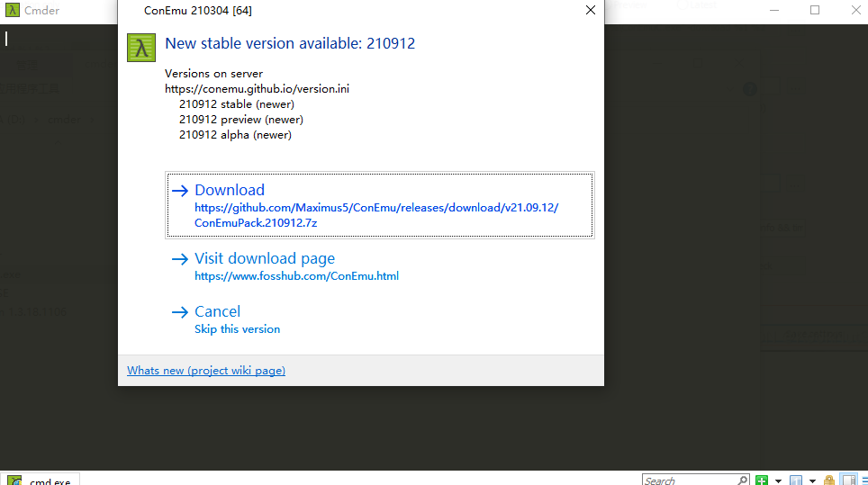The width and height of the screenshot is (868, 485).
Task: Click the Cmder title bar lambda icon
Action: [13, 10]
